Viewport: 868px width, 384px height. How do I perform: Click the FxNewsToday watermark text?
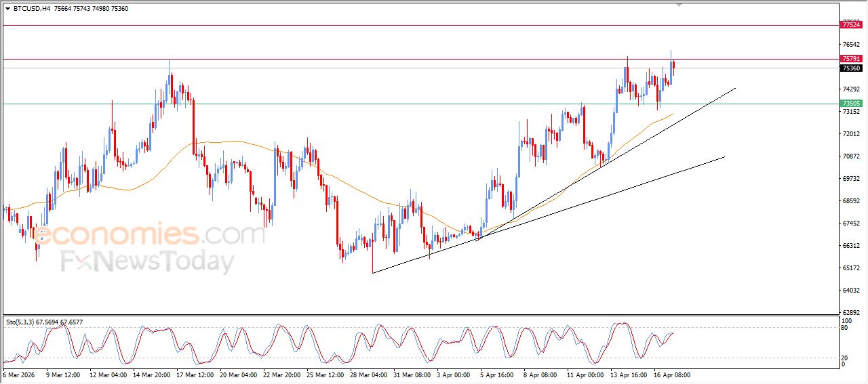(x=148, y=261)
